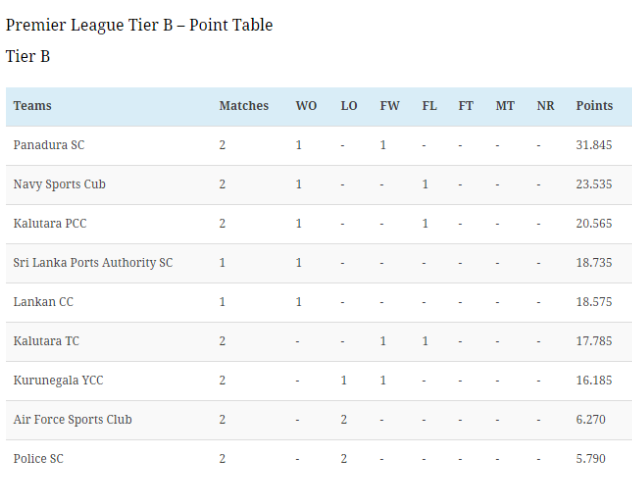Click the Tier B subheading
This screenshot has height=478, width=632.
pos(28,56)
